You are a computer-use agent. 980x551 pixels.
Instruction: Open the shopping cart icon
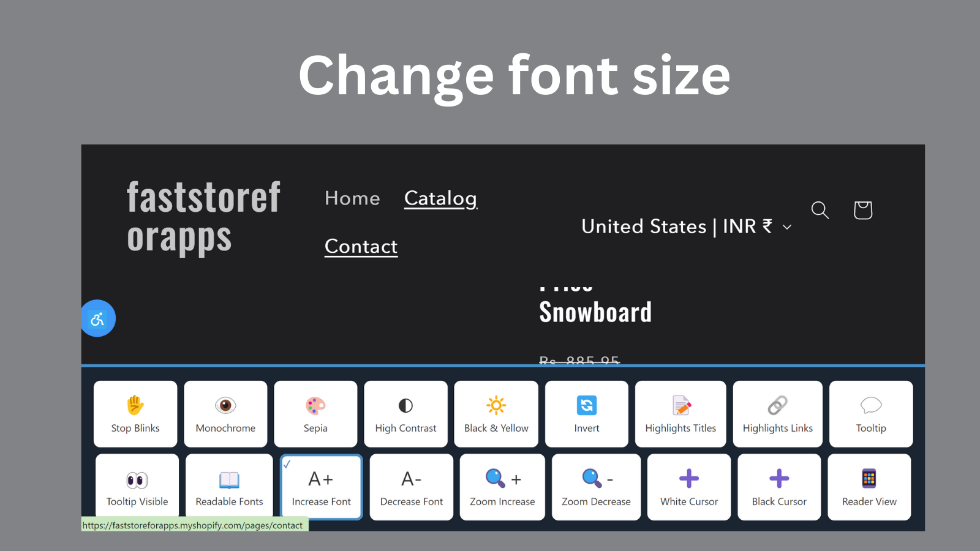pos(863,210)
